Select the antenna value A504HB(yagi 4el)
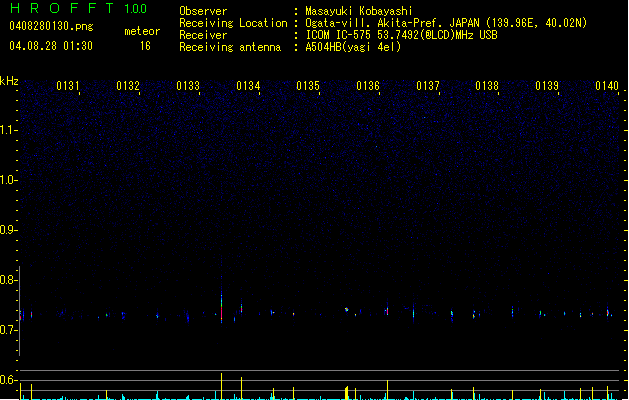This screenshot has height=400, width=629. [x=353, y=47]
